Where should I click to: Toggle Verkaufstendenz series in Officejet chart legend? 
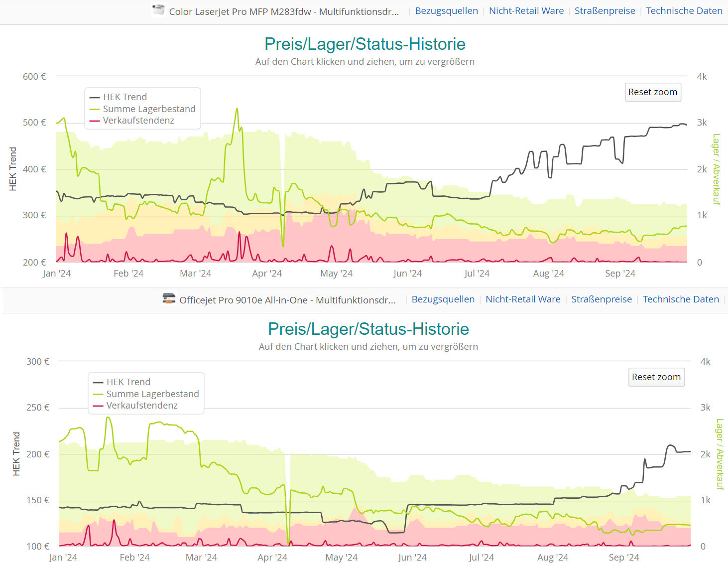pyautogui.click(x=135, y=406)
